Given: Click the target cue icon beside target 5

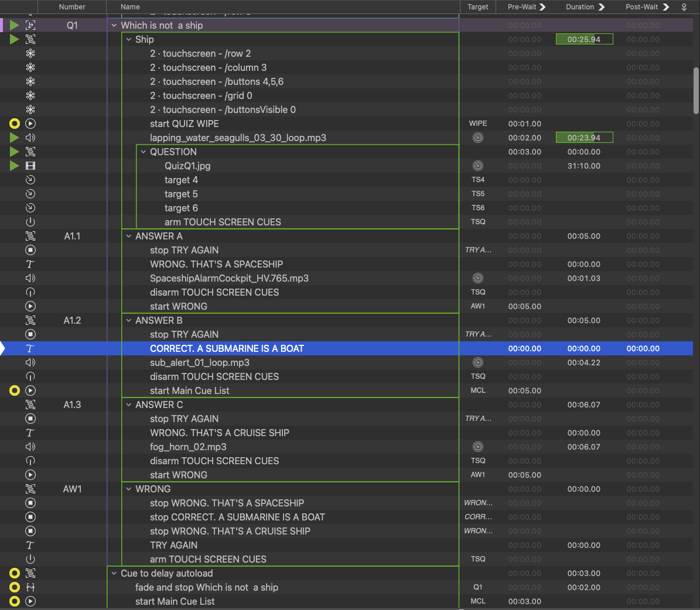Looking at the screenshot, I should point(30,194).
